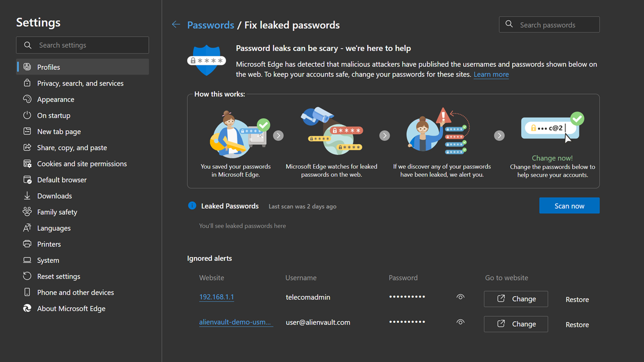The height and width of the screenshot is (362, 644).
Task: Click the Leaked Passwords info icon
Action: [x=192, y=206]
